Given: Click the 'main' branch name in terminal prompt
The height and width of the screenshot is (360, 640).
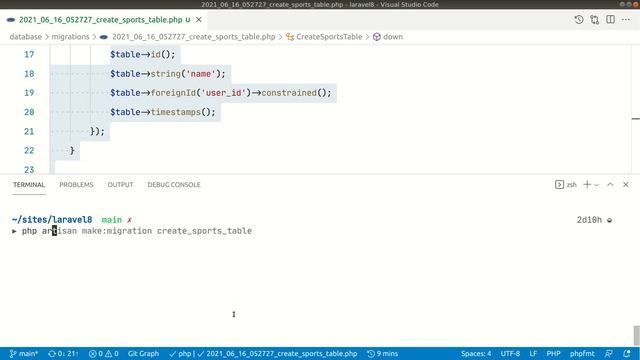Looking at the screenshot, I should click(111, 220).
